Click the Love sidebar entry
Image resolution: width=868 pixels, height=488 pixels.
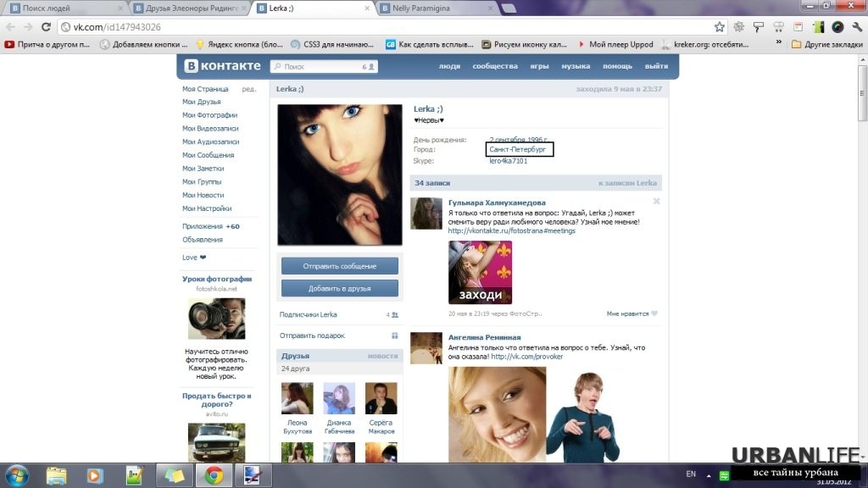194,258
